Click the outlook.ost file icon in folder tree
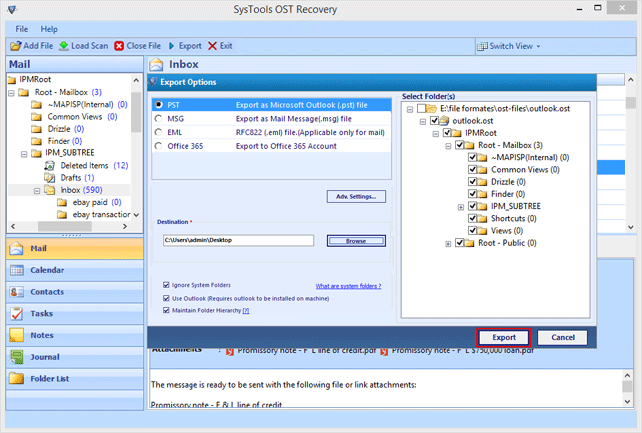The height and width of the screenshot is (433, 642). [x=444, y=121]
